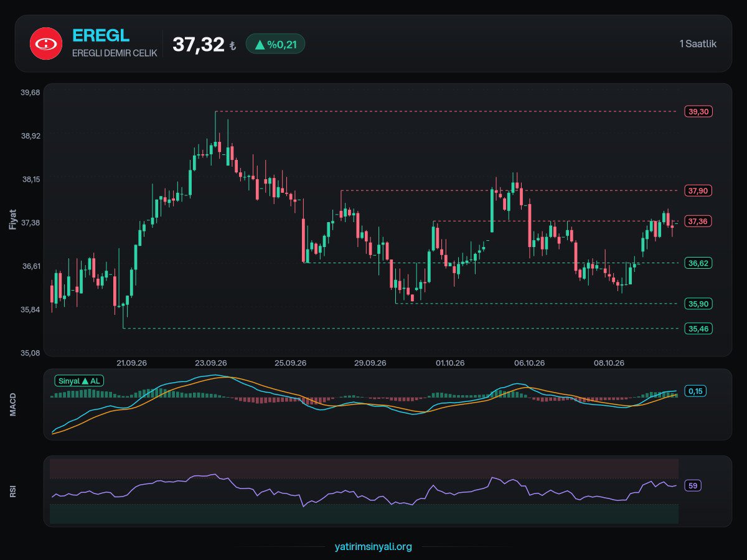Click the 35,84 price axis value
Viewport: 747px width, 560px height.
click(x=31, y=310)
